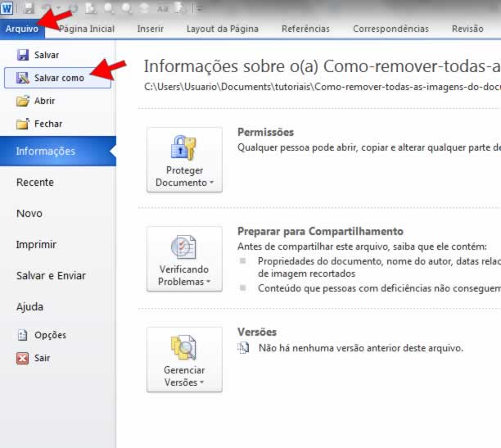Click Fechar to close the document
The height and width of the screenshot is (448, 501).
pos(57,124)
